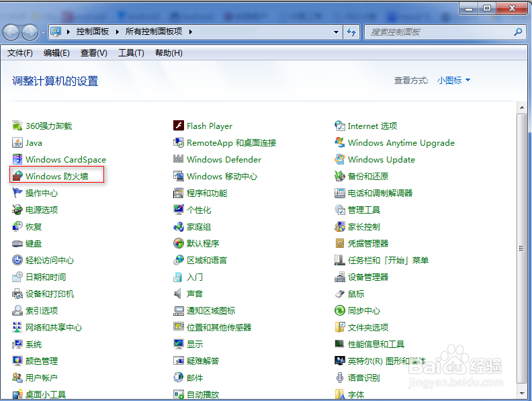Click the 控制面板 breadcrumb

click(x=93, y=32)
